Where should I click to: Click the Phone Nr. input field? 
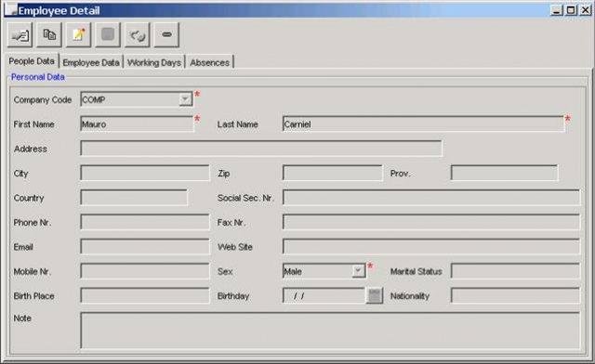[x=145, y=222]
